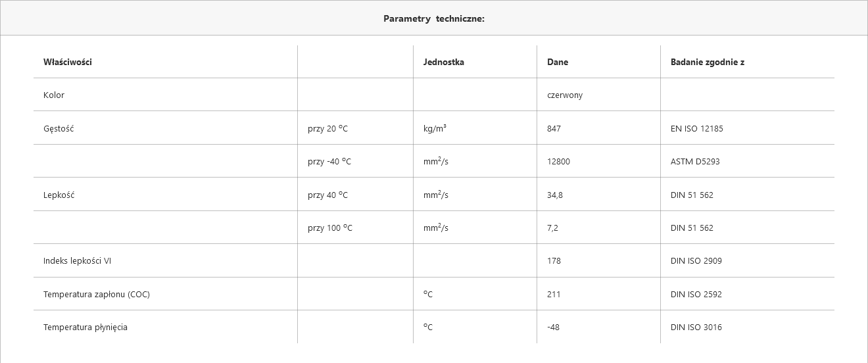Click the "Jednostka" column header
The image size is (868, 363).
coord(444,62)
